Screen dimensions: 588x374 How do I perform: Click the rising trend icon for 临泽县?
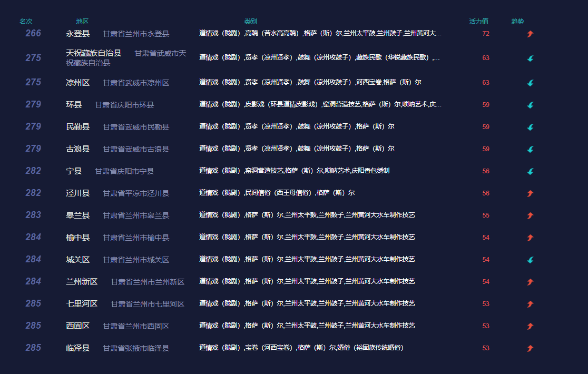click(x=530, y=347)
